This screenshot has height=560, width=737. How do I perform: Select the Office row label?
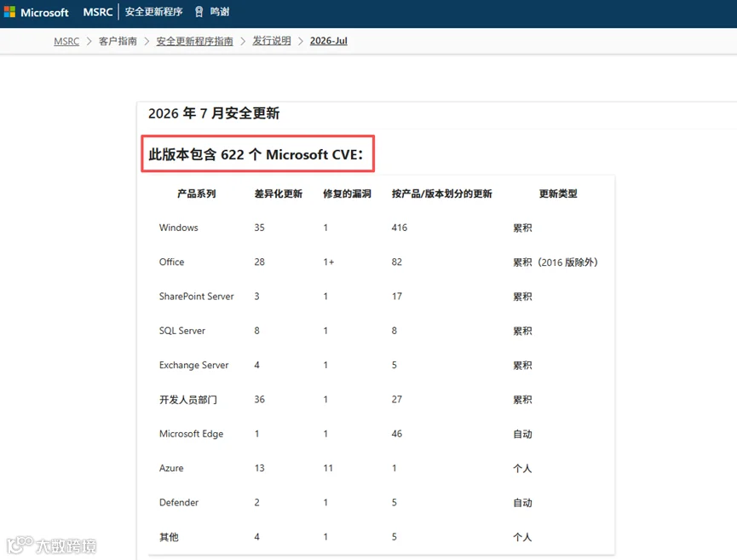click(x=171, y=262)
